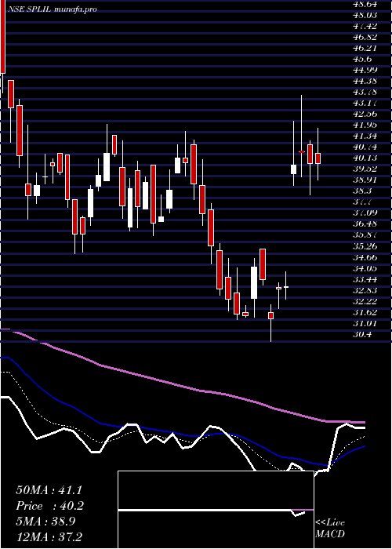Pick the 38.3 axis value
Viewport: 392px width, 549px height.
364,191
